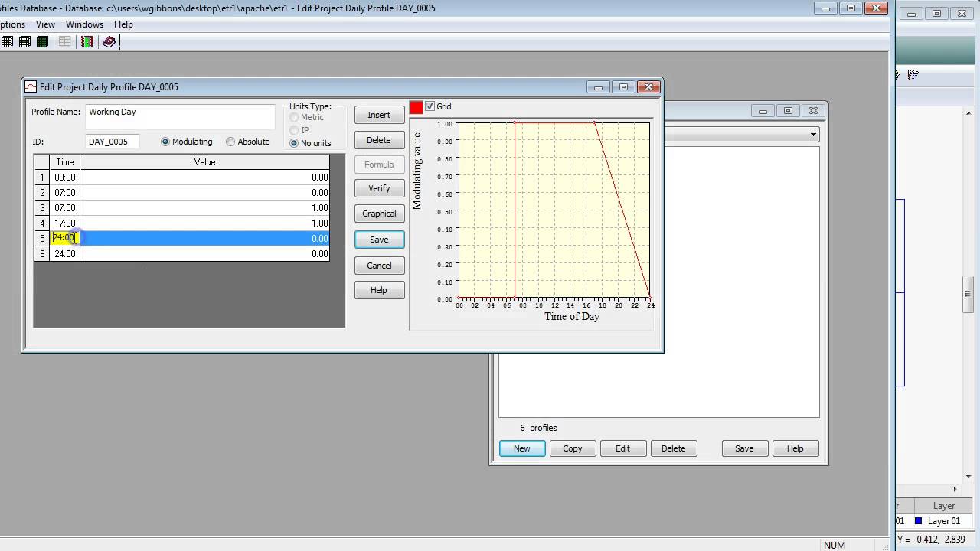The width and height of the screenshot is (980, 551).
Task: Select the Modulating radio button
Action: coord(165,142)
